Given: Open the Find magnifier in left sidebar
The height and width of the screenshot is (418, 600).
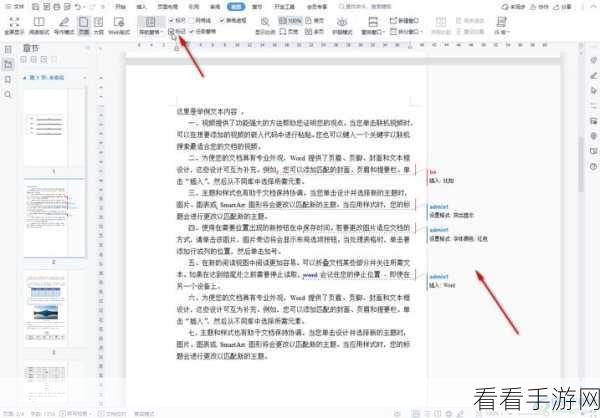Looking at the screenshot, I should (8, 94).
